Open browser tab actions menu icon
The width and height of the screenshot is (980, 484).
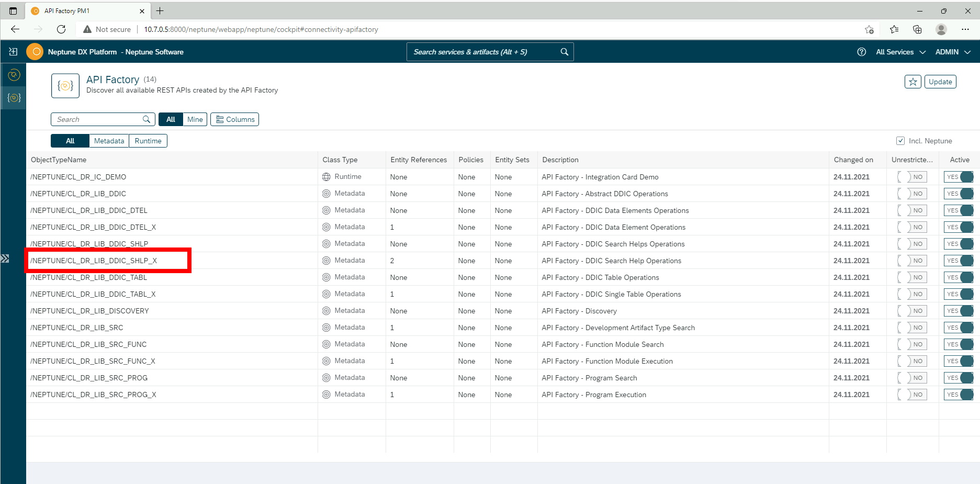click(13, 10)
